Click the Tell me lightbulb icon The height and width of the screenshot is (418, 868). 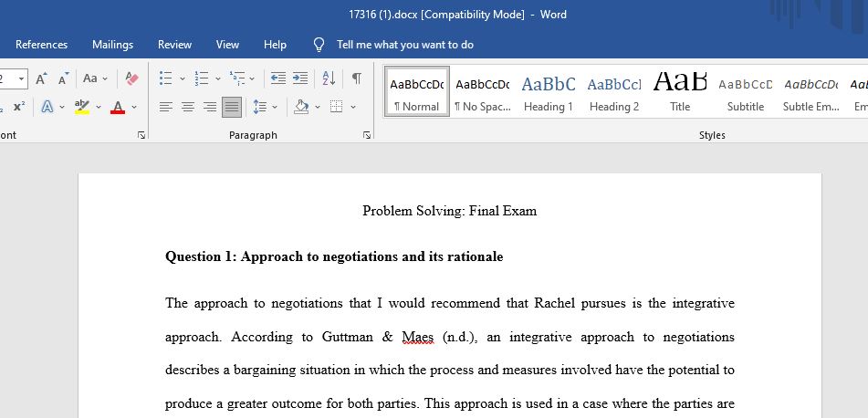(319, 45)
